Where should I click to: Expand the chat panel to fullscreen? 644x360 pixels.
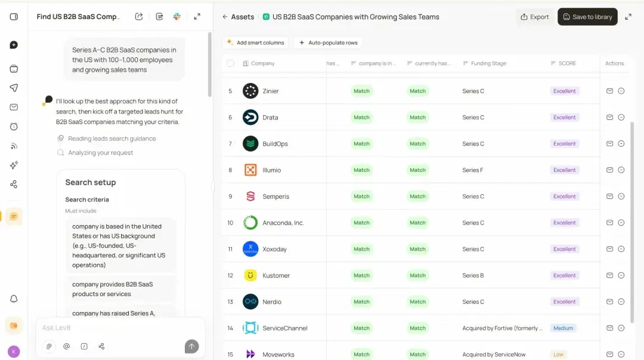click(x=197, y=17)
